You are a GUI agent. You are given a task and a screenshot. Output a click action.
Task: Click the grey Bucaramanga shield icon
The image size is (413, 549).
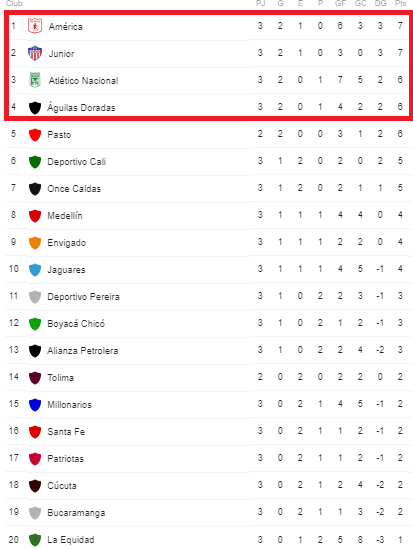35,513
